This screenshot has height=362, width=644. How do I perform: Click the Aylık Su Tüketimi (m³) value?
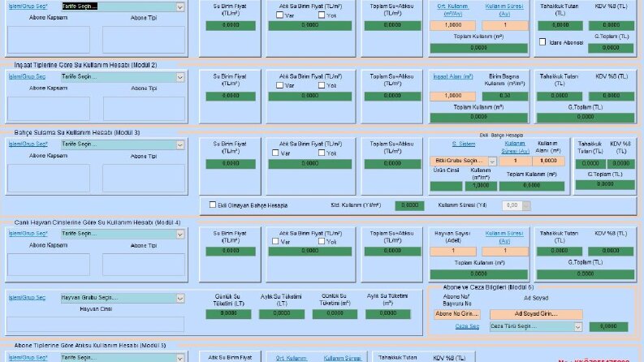(387, 313)
